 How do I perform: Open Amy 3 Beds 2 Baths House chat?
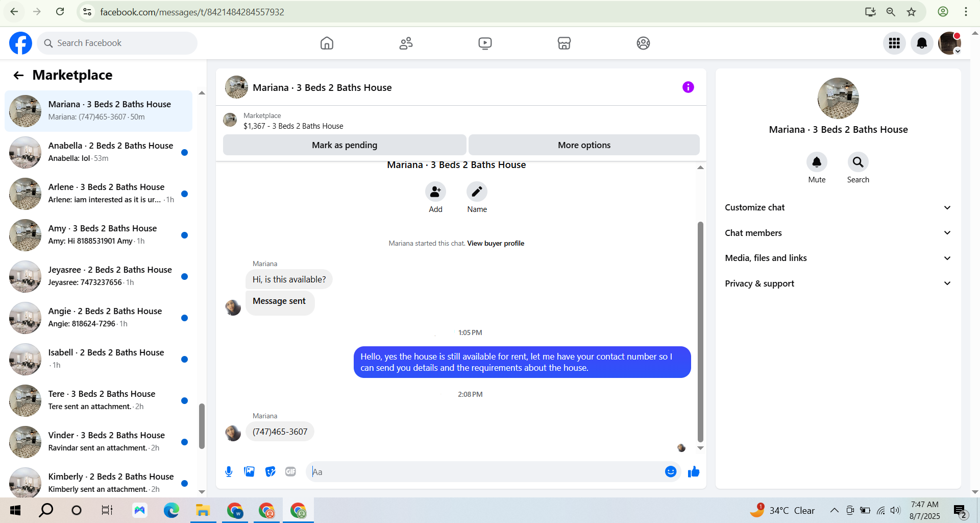coord(99,235)
